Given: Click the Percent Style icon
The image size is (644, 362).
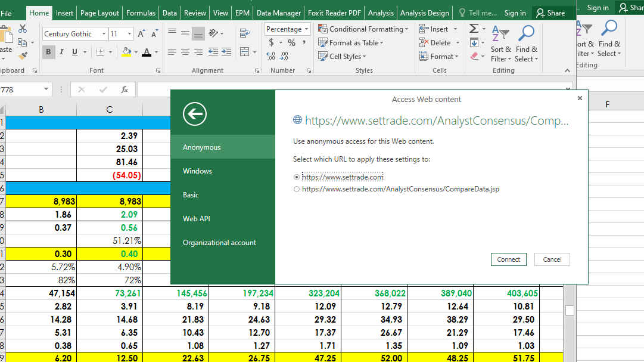Looking at the screenshot, I should pos(291,43).
